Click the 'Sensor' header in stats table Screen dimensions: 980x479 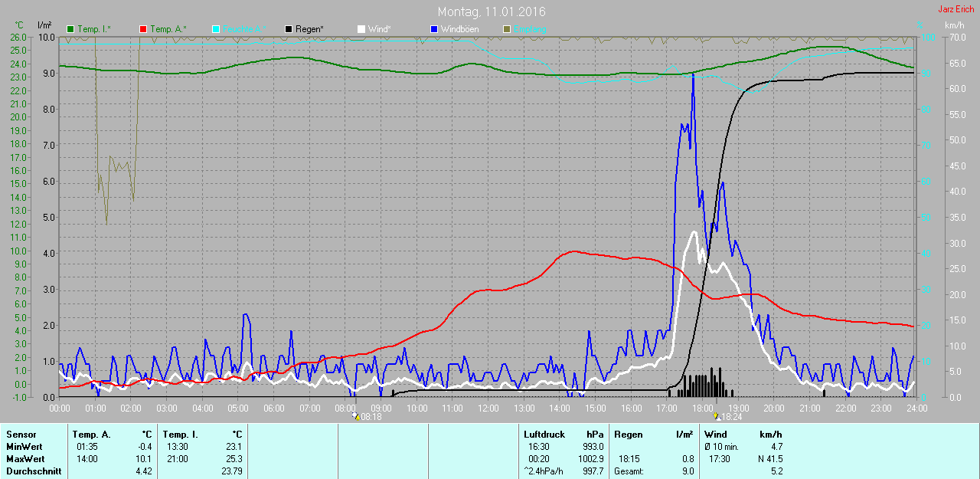coord(21,435)
